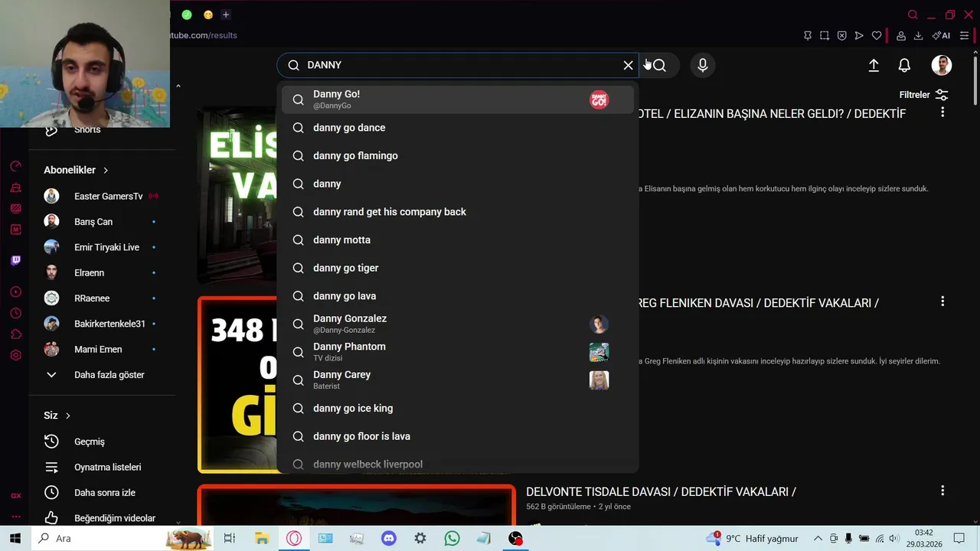Click the Danny Go! red channel logo
The height and width of the screenshot is (551, 980).
599,99
